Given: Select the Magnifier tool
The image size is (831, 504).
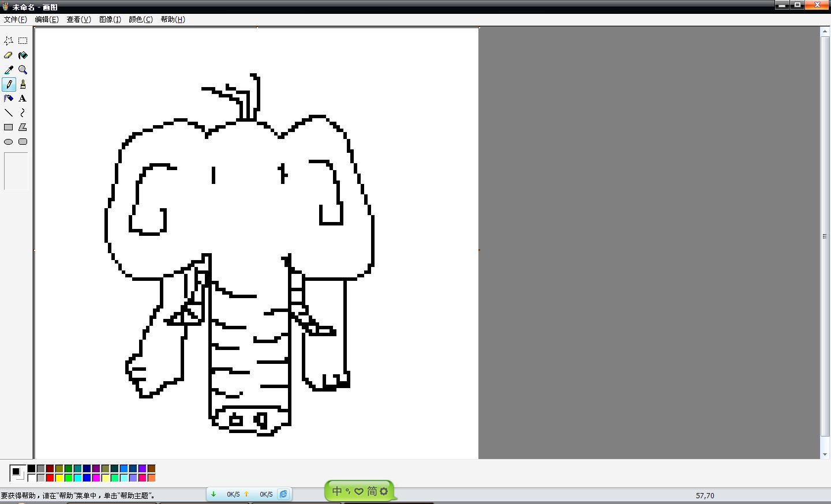Looking at the screenshot, I should [x=23, y=70].
